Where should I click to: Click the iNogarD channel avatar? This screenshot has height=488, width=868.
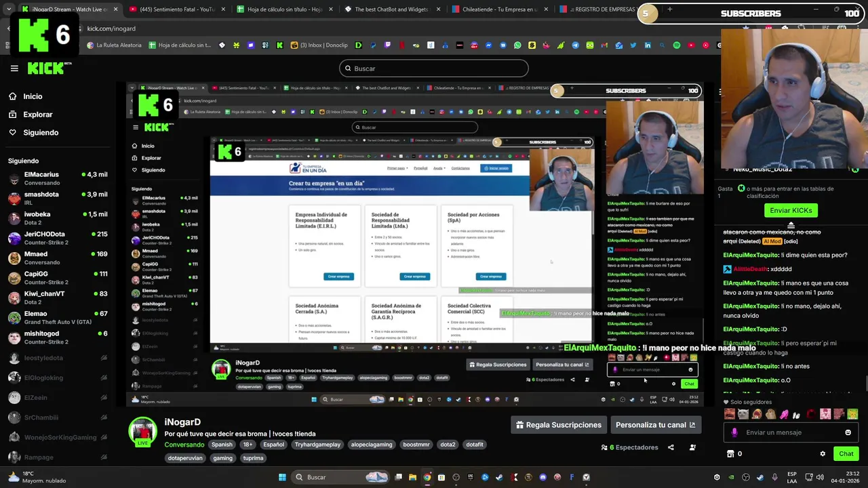(143, 432)
